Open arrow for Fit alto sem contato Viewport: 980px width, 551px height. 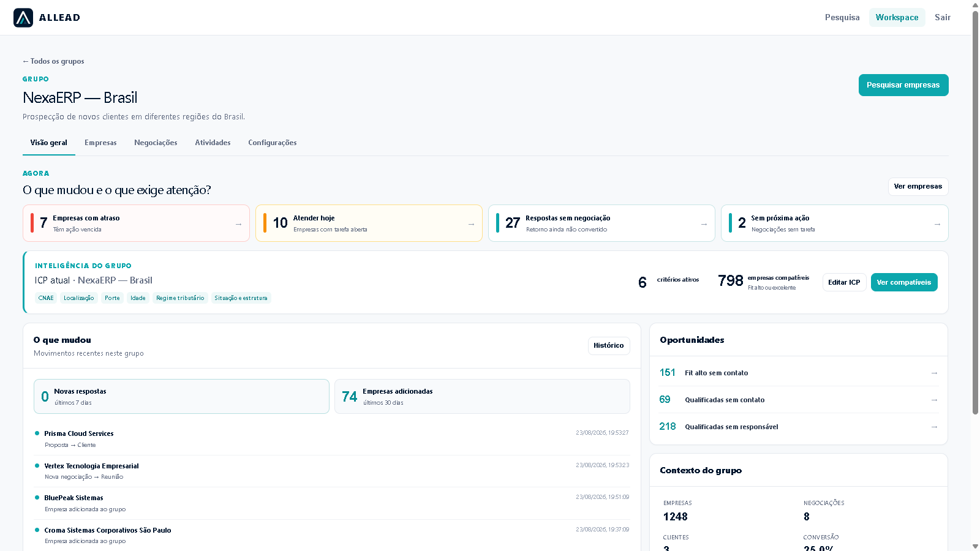pos(934,373)
